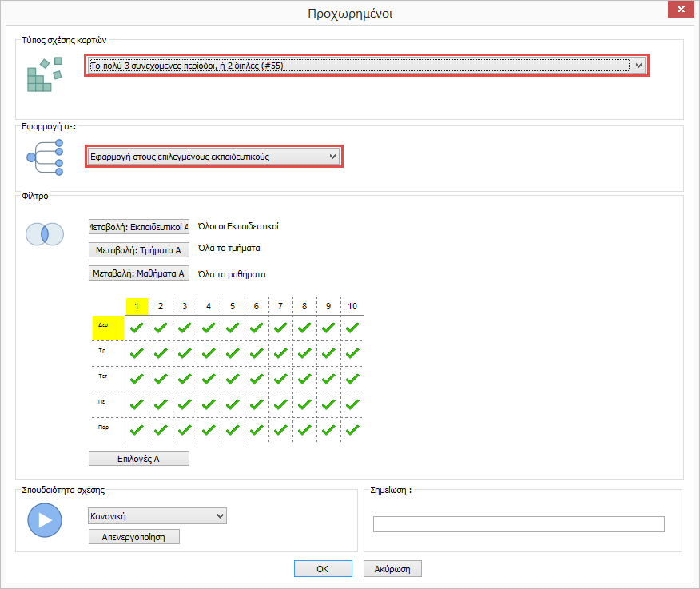Click inside the Σημείωση note text field
Screen dimensions: 700x589
[519, 524]
